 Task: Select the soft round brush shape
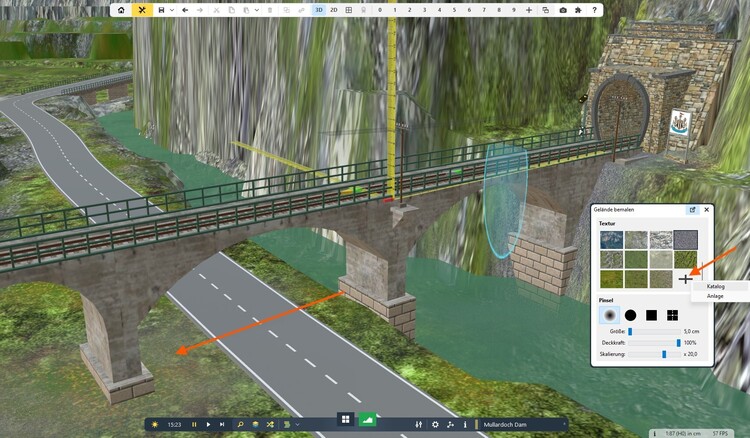point(609,314)
